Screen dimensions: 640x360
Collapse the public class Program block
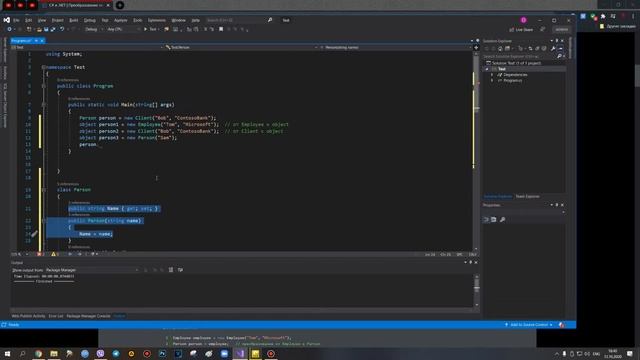44,86
